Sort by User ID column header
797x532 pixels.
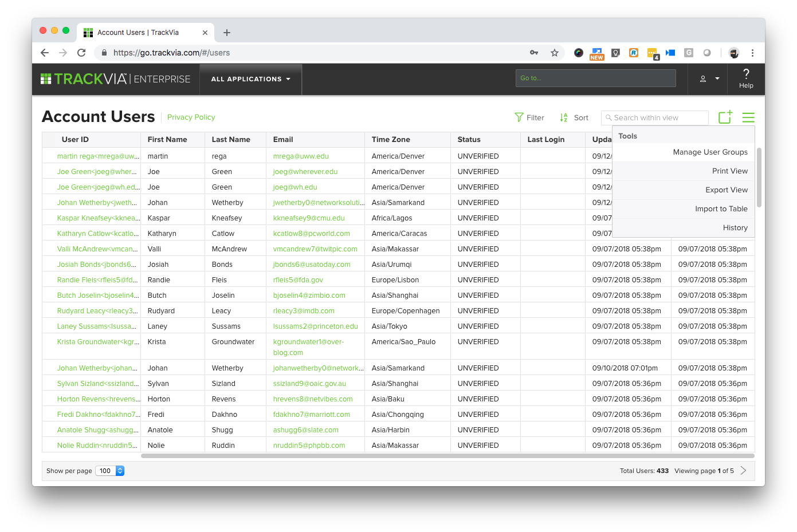(75, 140)
